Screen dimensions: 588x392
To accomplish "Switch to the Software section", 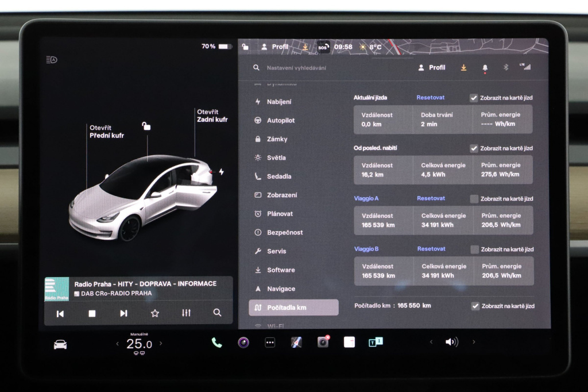I will click(x=281, y=270).
